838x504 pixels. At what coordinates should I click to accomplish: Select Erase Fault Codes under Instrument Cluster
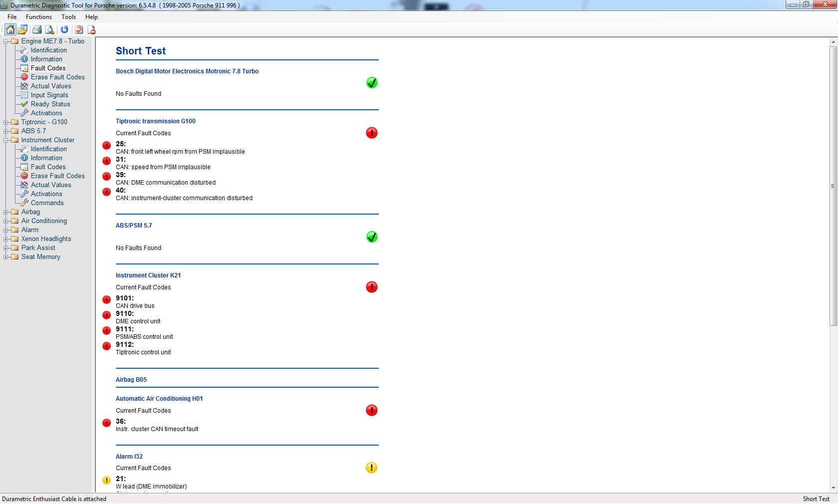57,176
